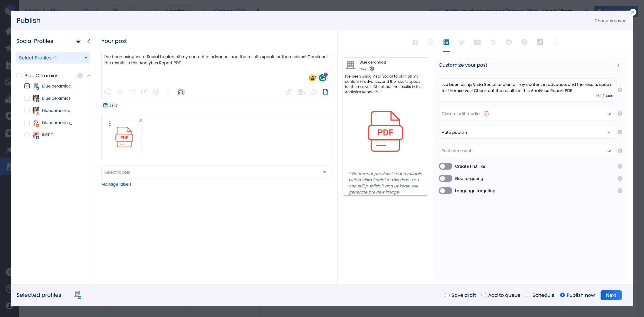Open the AI assistant robot icon
644x317 pixels.
tap(181, 92)
